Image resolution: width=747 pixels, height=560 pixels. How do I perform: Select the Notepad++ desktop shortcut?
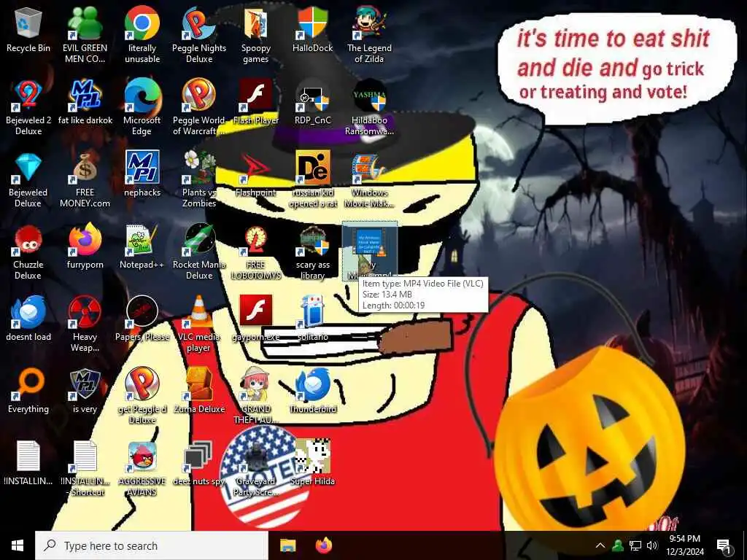[142, 240]
